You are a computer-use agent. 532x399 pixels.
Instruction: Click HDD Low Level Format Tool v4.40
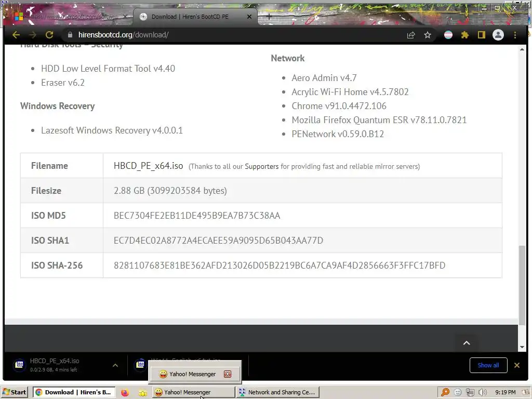pos(108,69)
